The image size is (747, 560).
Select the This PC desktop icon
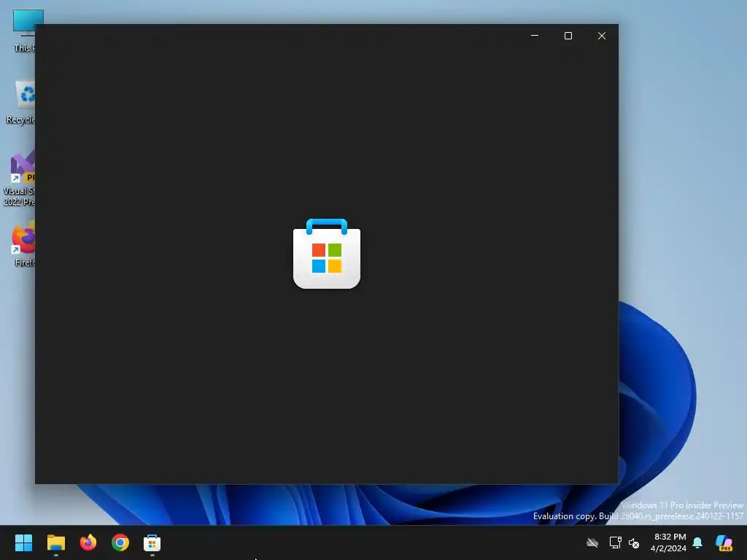24,31
